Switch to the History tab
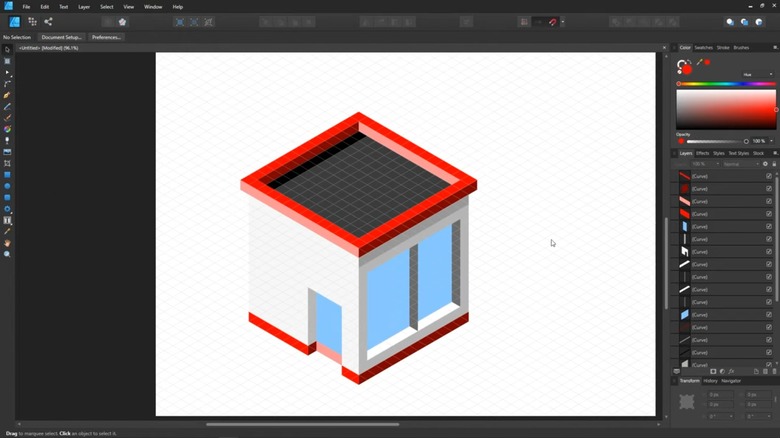Viewport: 780px width, 438px height. pyautogui.click(x=710, y=381)
